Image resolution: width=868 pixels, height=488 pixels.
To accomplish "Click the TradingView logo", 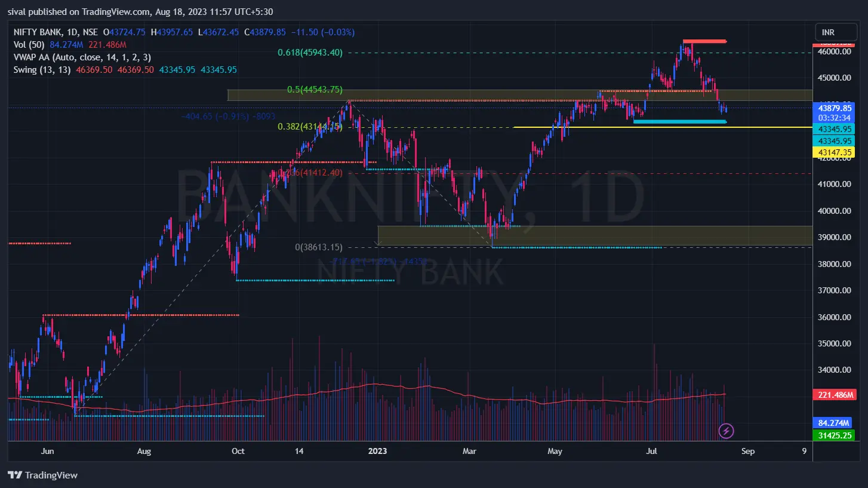I will click(43, 475).
